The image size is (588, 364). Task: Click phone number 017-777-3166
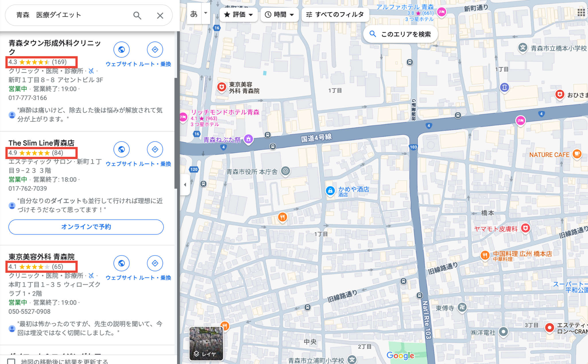click(x=28, y=98)
